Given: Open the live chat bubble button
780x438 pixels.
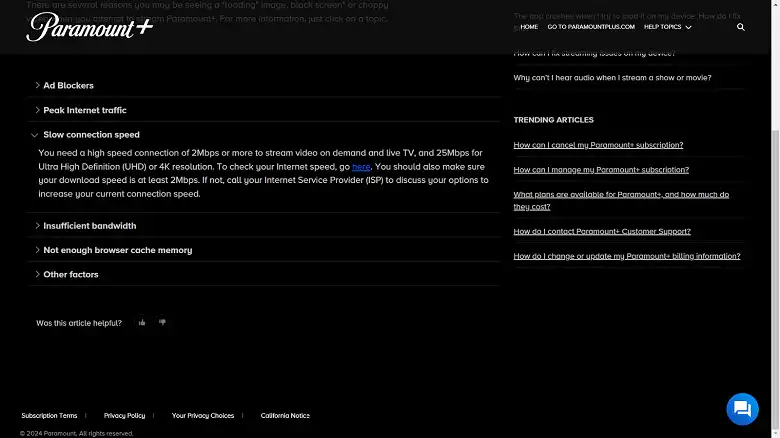Looking at the screenshot, I should 742,409.
